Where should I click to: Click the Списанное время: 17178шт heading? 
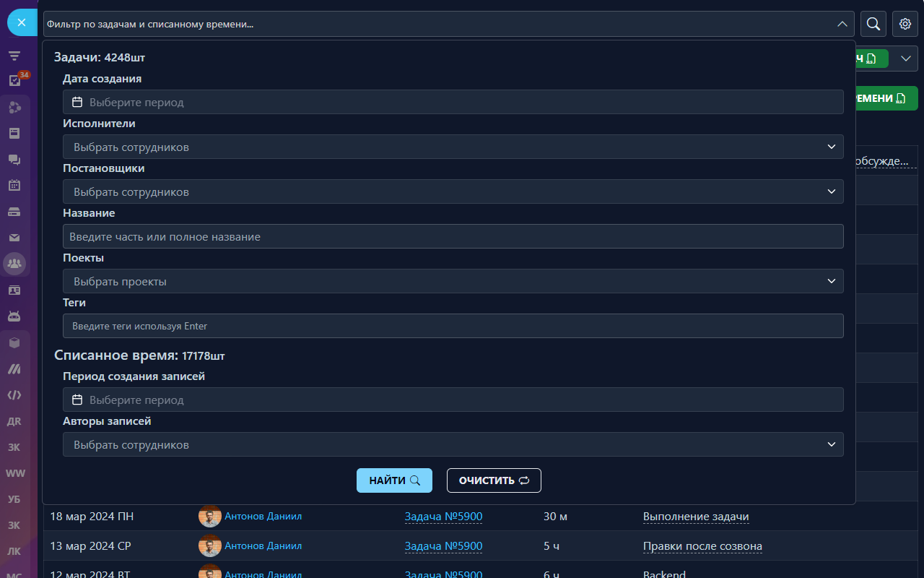(139, 355)
